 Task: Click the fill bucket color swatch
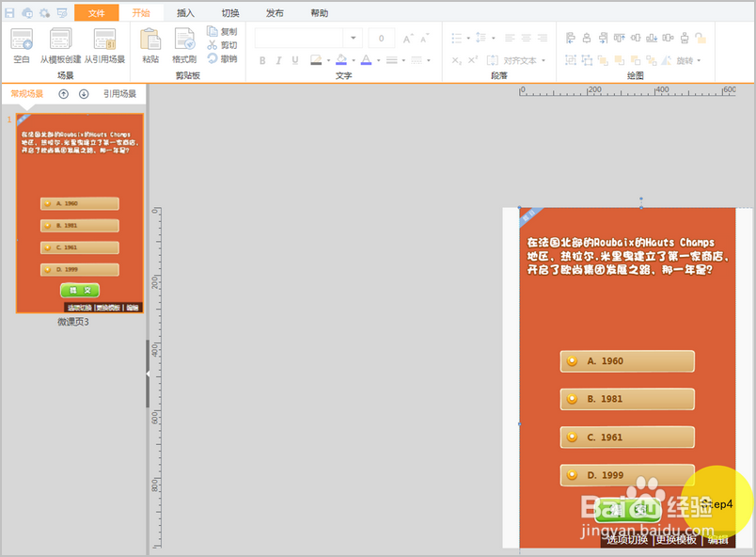pyautogui.click(x=341, y=60)
